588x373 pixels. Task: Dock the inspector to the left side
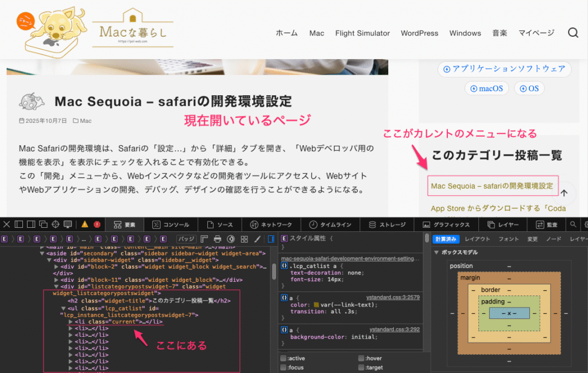[x=18, y=224]
